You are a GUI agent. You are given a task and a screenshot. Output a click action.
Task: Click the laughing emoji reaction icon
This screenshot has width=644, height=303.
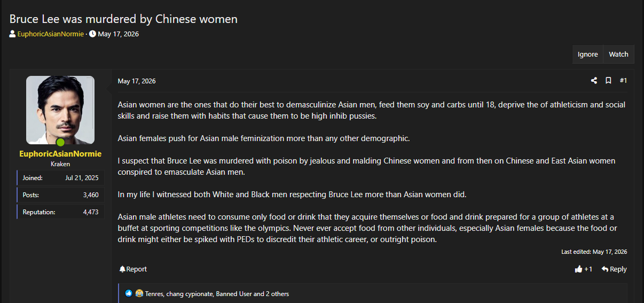tap(139, 293)
